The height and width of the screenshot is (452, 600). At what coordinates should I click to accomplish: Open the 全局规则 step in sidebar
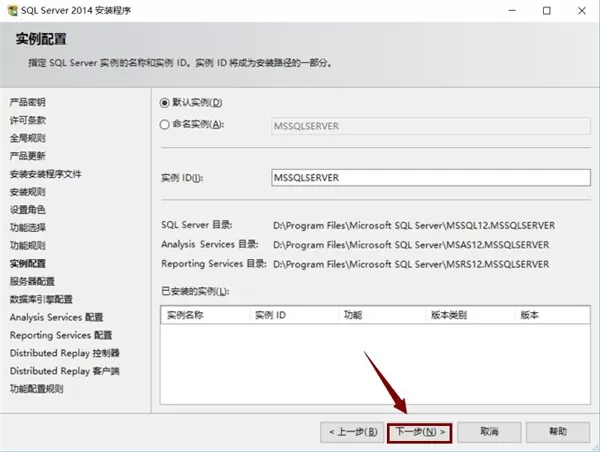(x=28, y=138)
